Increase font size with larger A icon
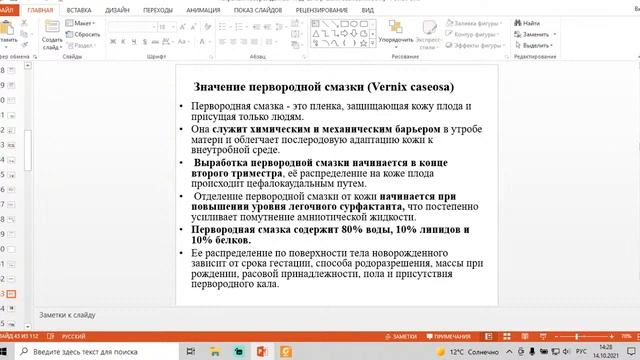640x360 pixels. (182, 27)
